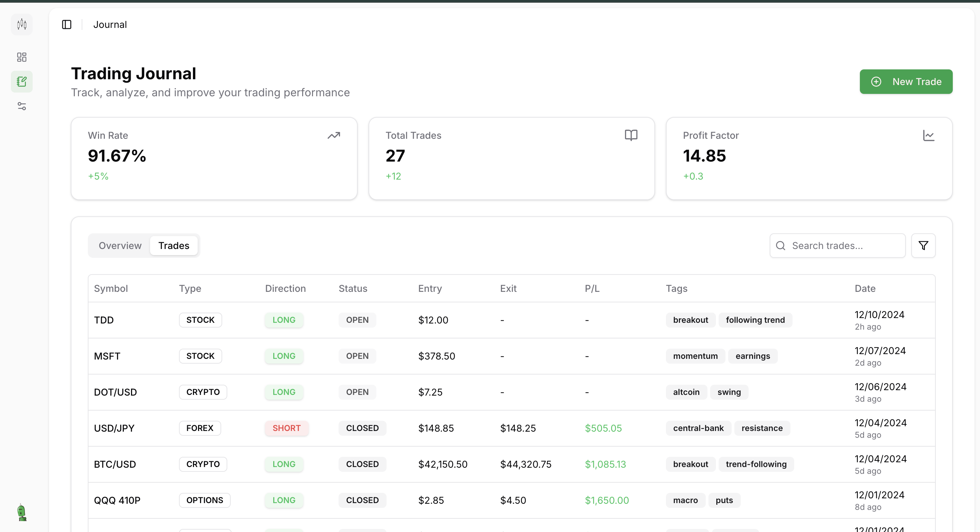The image size is (980, 532).
Task: Click the search magnifier icon
Action: (x=781, y=246)
